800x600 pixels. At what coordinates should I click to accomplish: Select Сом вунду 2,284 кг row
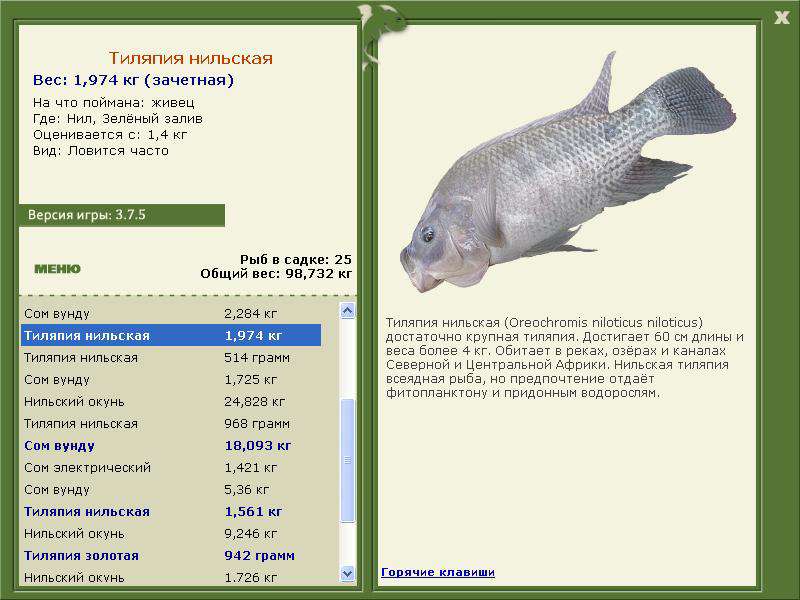pos(171,313)
